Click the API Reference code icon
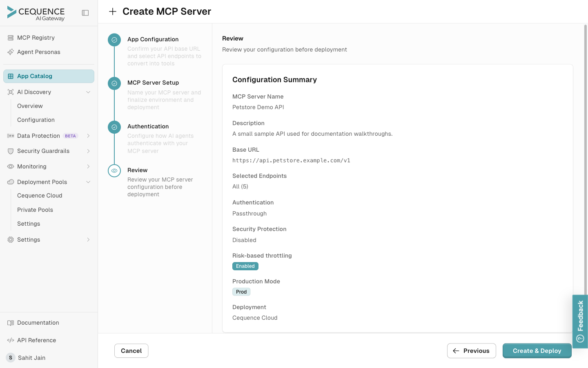This screenshot has height=368, width=588. tap(11, 340)
